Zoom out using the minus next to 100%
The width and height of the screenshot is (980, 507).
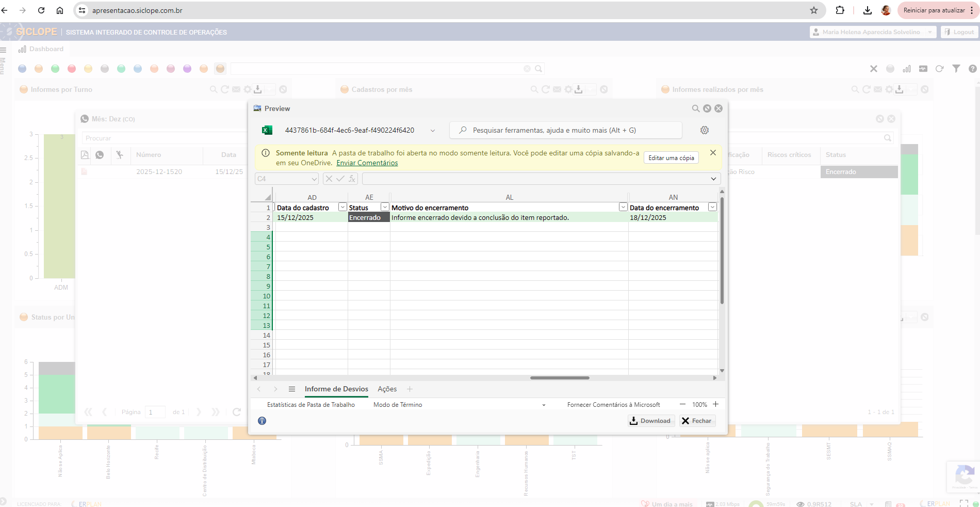tap(682, 404)
